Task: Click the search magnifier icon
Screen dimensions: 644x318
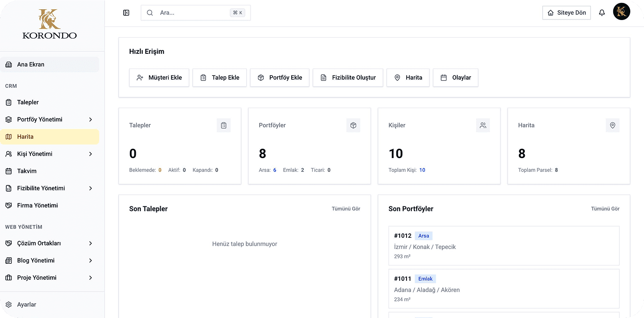Action: [150, 12]
